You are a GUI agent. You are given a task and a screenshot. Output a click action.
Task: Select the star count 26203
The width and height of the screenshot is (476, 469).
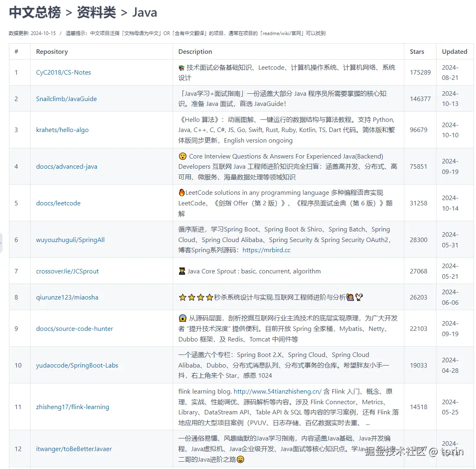pos(418,297)
